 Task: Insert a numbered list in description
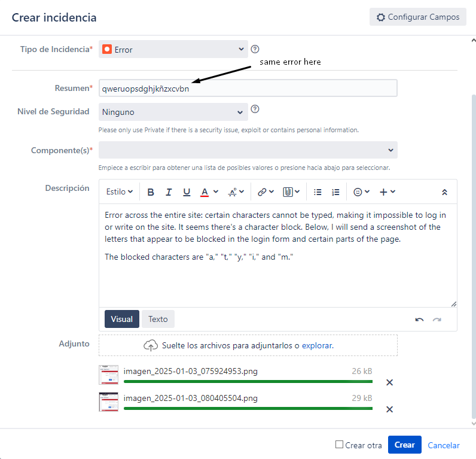[335, 192]
